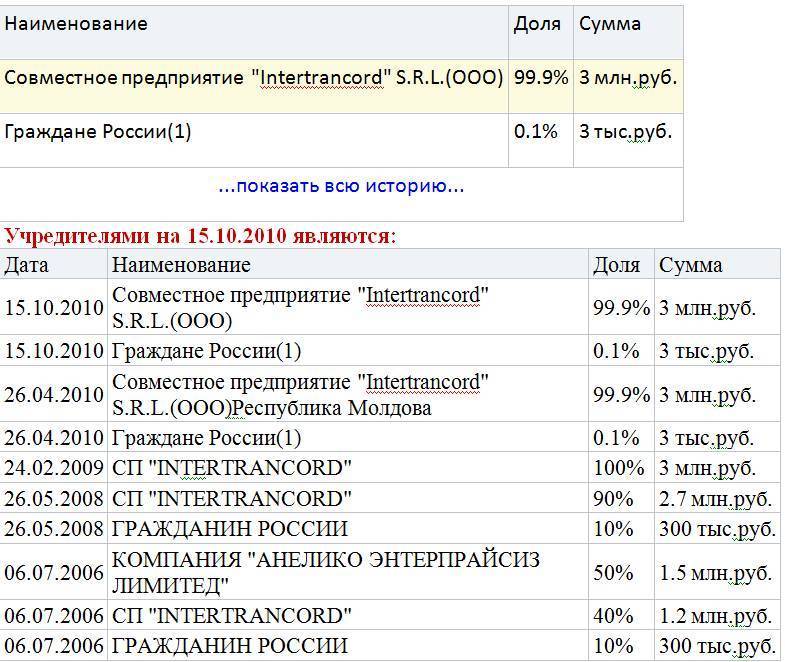Click the 90% share value
Screen dimensions: 785x662
coord(613,499)
